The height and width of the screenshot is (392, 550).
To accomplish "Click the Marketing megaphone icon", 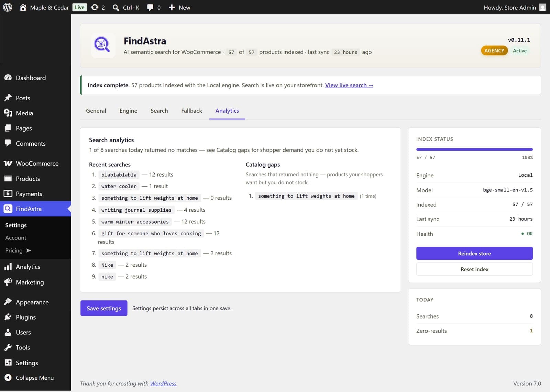I will (x=8, y=282).
